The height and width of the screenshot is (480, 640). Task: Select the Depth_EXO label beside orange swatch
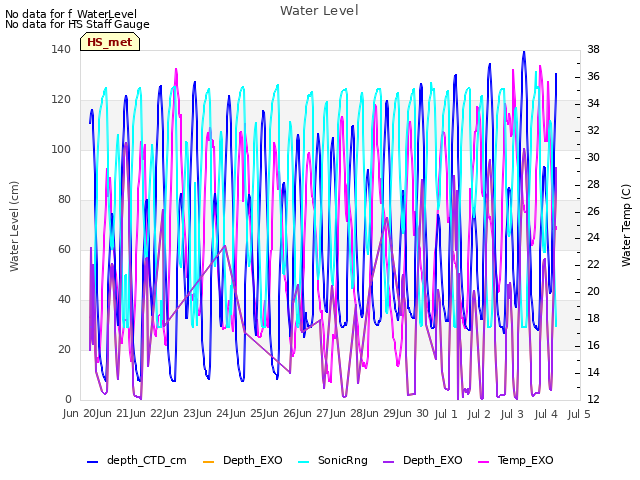(x=253, y=460)
